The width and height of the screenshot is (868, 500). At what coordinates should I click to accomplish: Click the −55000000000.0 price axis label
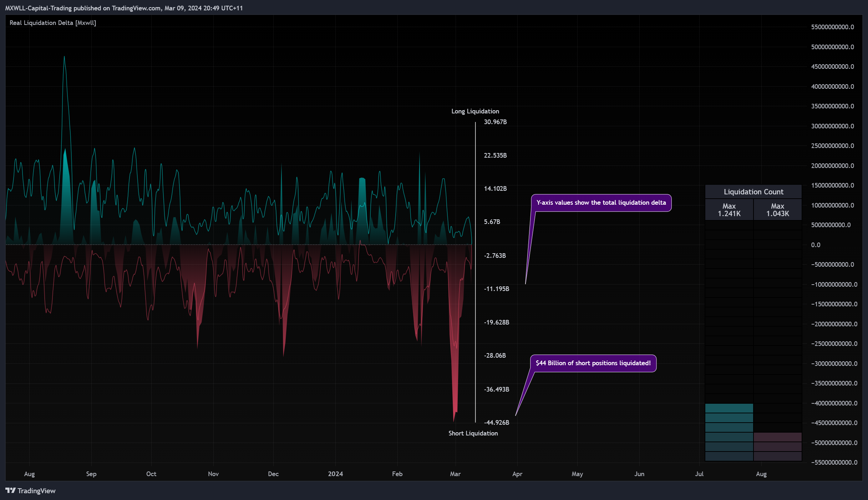834,463
